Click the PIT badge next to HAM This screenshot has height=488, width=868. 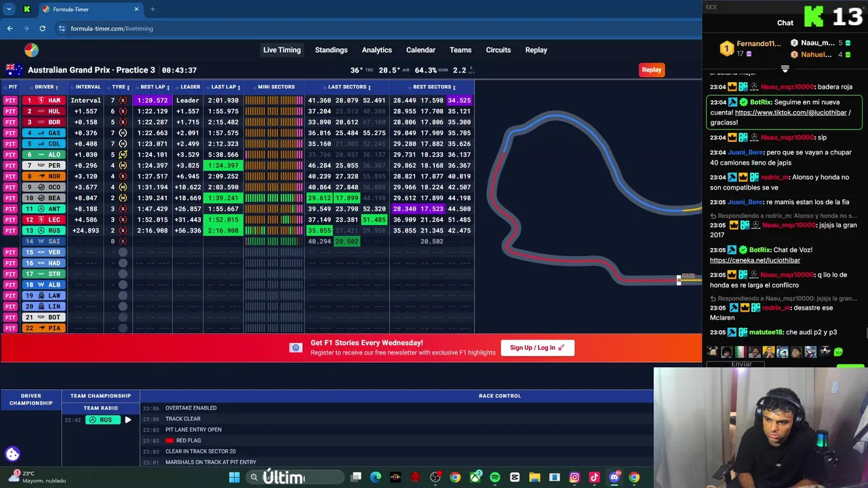tap(10, 100)
